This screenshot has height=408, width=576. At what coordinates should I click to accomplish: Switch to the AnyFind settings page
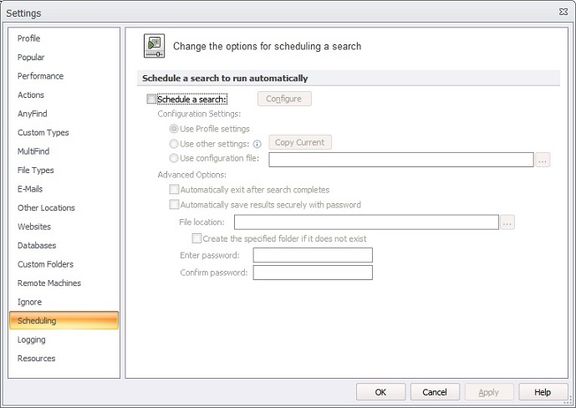32,113
